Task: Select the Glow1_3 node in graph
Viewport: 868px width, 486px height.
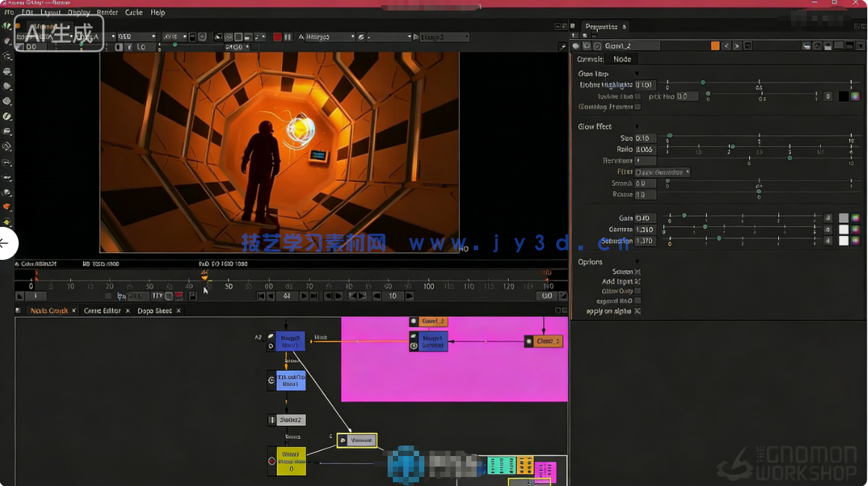Action: pyautogui.click(x=543, y=341)
